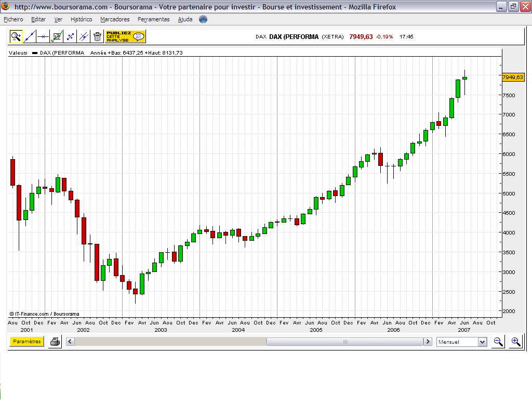Click the (XETRA) label
The height and width of the screenshot is (416, 532).
tap(332, 37)
